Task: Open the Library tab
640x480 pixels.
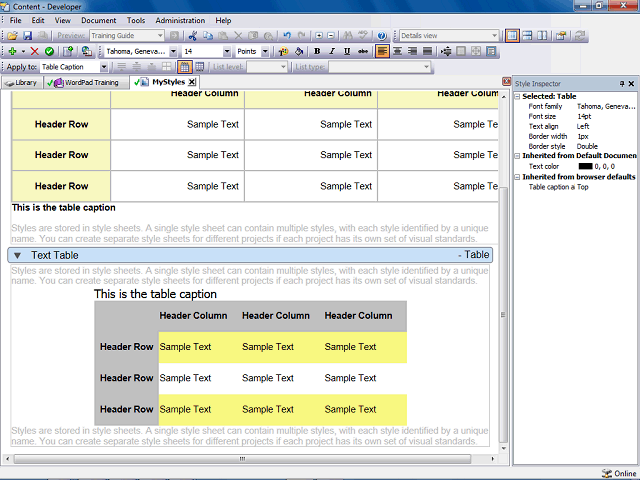Action: pos(22,83)
